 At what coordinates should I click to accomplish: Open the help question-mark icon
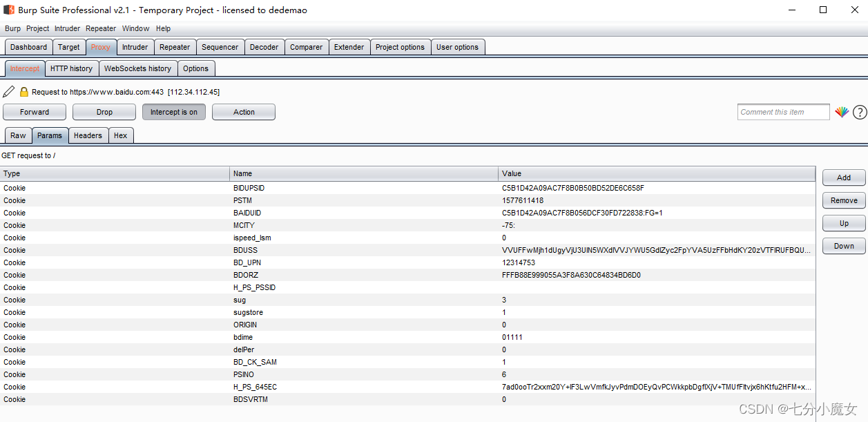(860, 112)
